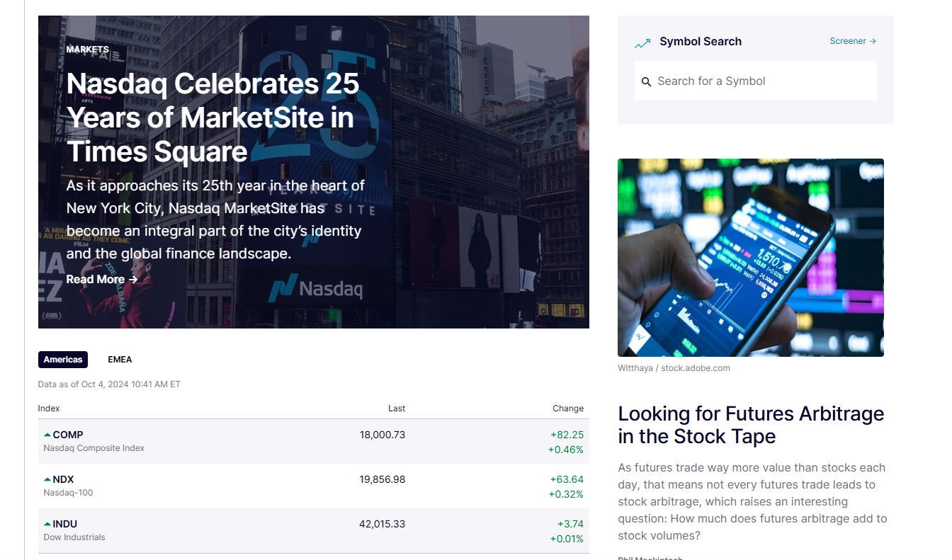Select the NDX index symbol
Screen dimensions: 952x560
pos(63,479)
